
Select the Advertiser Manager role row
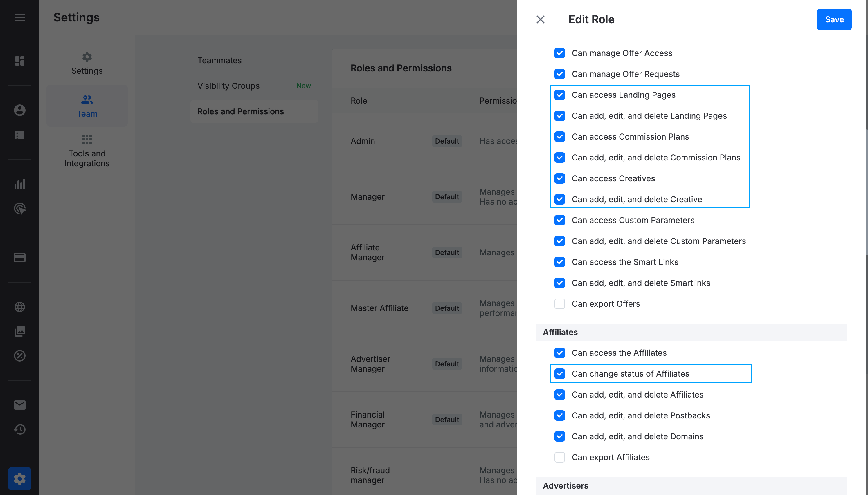click(424, 364)
